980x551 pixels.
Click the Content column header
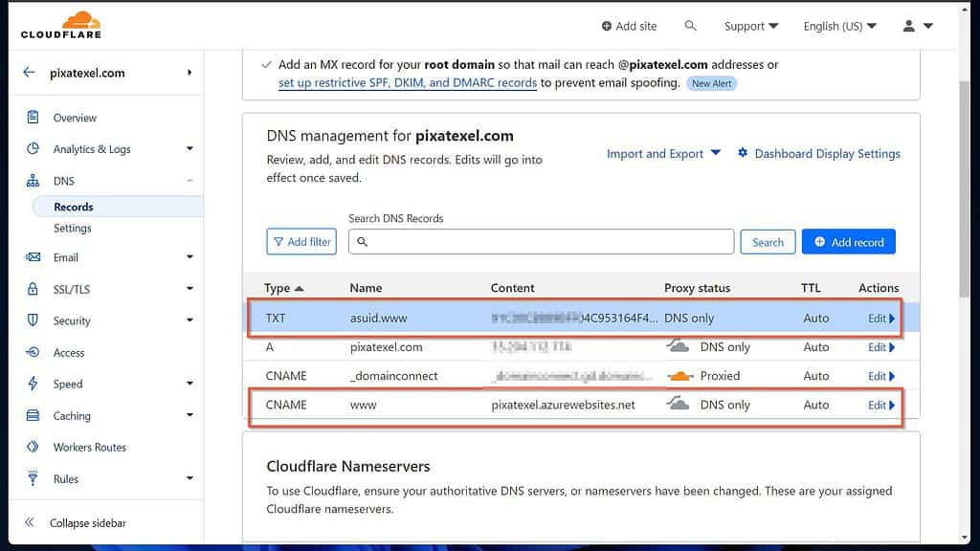tap(512, 288)
